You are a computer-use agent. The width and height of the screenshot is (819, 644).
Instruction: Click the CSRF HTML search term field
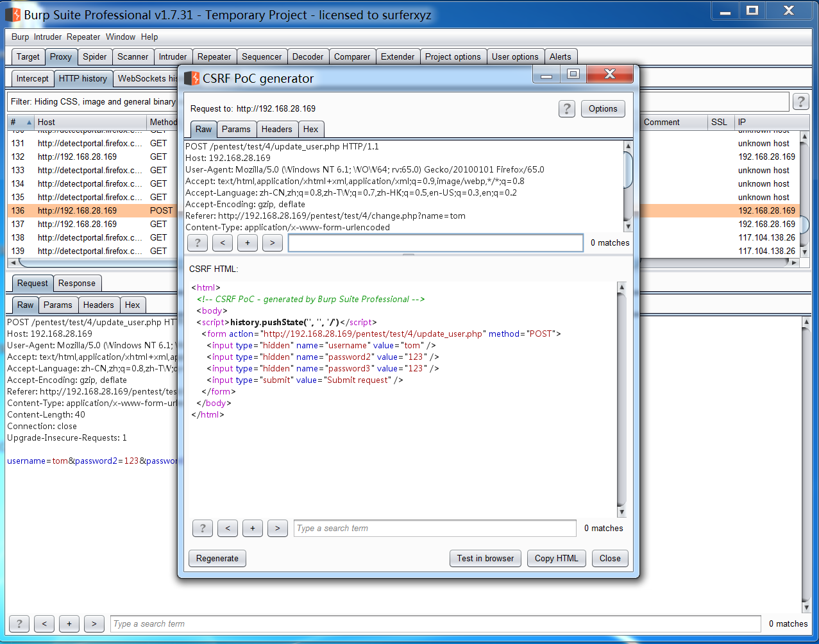435,528
